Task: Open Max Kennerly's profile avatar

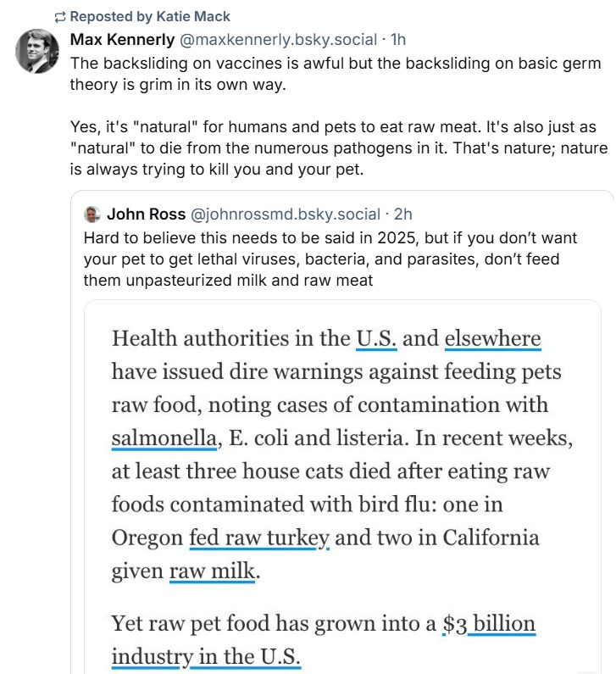Action: 37,53
